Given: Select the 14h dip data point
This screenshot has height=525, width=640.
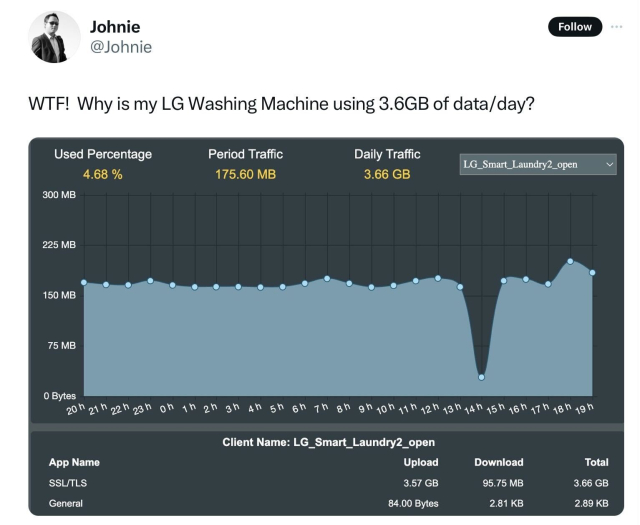Looking at the screenshot, I should click(481, 377).
